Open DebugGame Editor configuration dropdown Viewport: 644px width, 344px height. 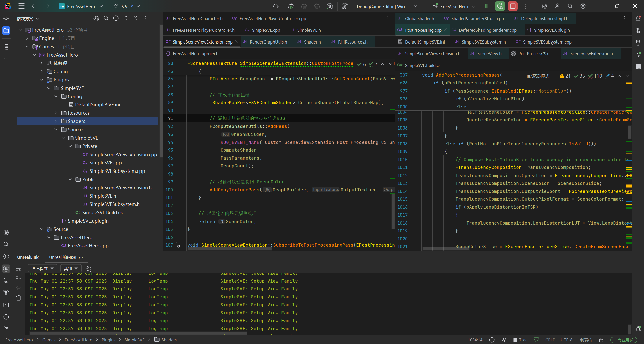click(x=387, y=6)
